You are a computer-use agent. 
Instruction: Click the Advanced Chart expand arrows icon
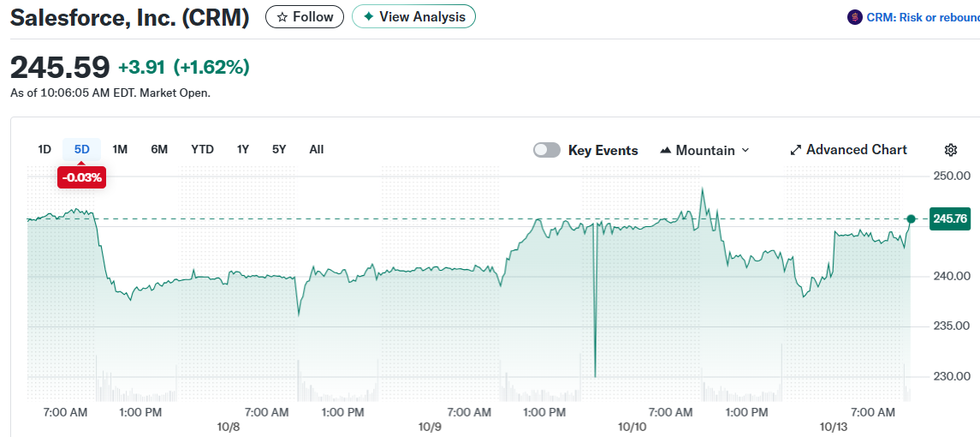[x=795, y=150]
